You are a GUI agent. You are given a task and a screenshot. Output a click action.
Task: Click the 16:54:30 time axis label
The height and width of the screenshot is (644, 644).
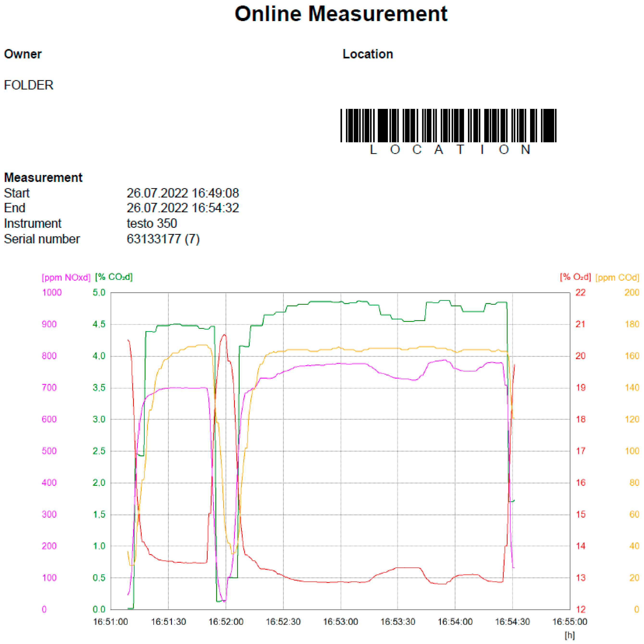[512, 622]
